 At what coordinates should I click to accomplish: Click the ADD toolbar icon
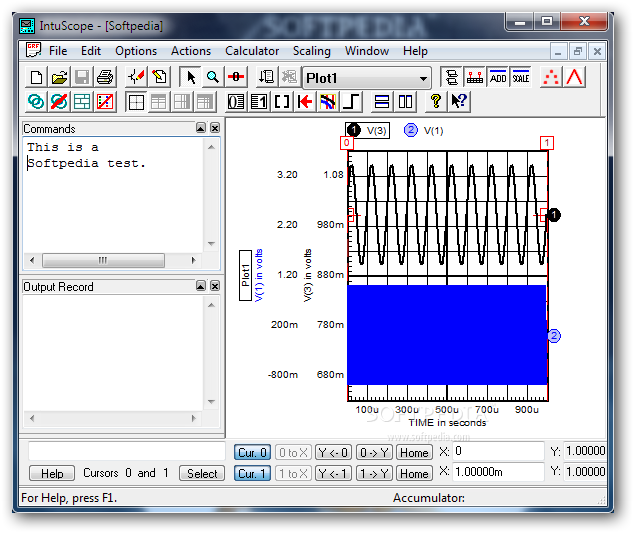tap(498, 77)
